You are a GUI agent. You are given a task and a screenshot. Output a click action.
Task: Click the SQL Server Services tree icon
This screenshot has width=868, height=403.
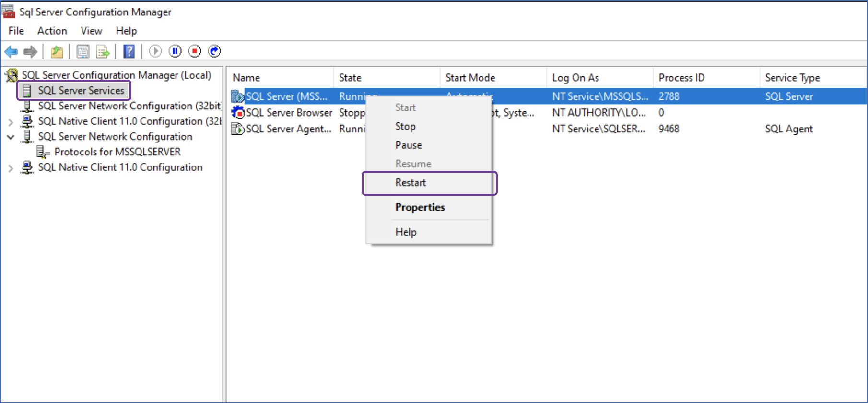(27, 91)
